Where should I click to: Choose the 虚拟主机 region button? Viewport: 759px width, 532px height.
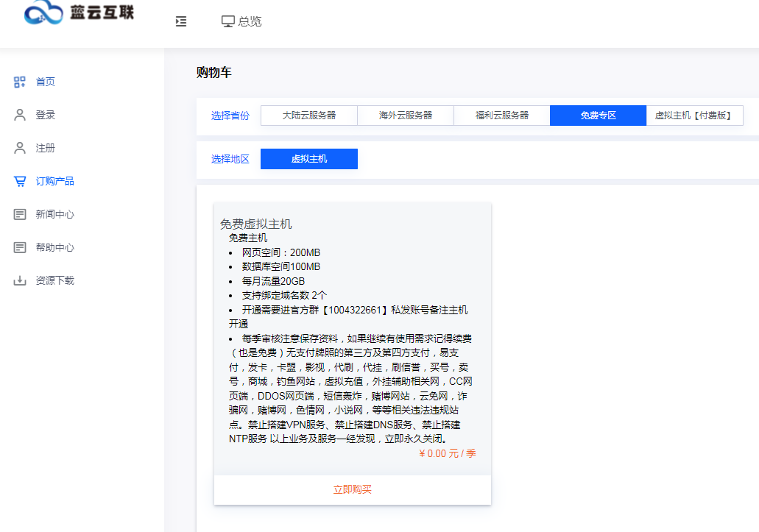(x=309, y=159)
